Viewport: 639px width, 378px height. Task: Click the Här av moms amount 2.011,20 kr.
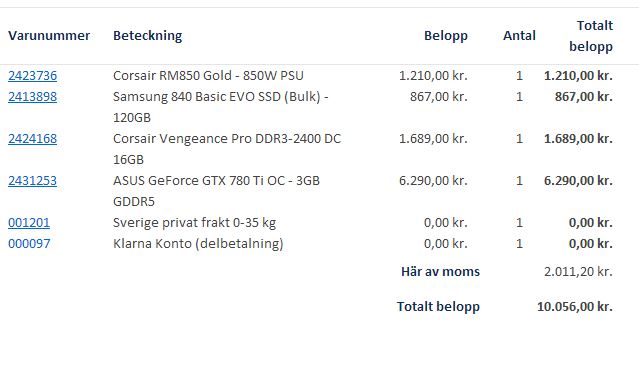point(578,272)
